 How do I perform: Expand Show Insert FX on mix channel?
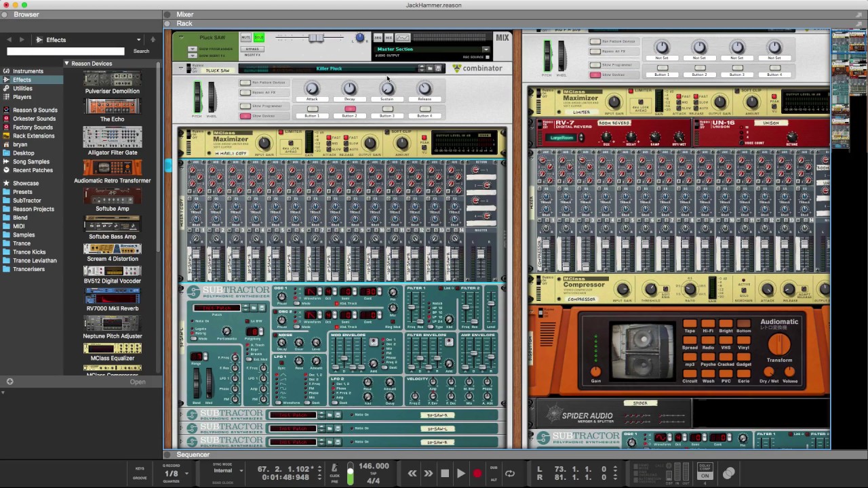click(x=193, y=56)
